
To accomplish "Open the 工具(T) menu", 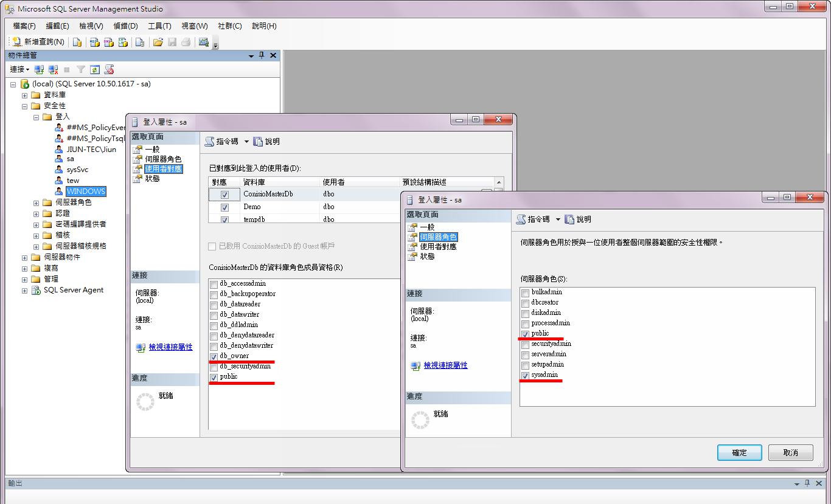I will [159, 26].
